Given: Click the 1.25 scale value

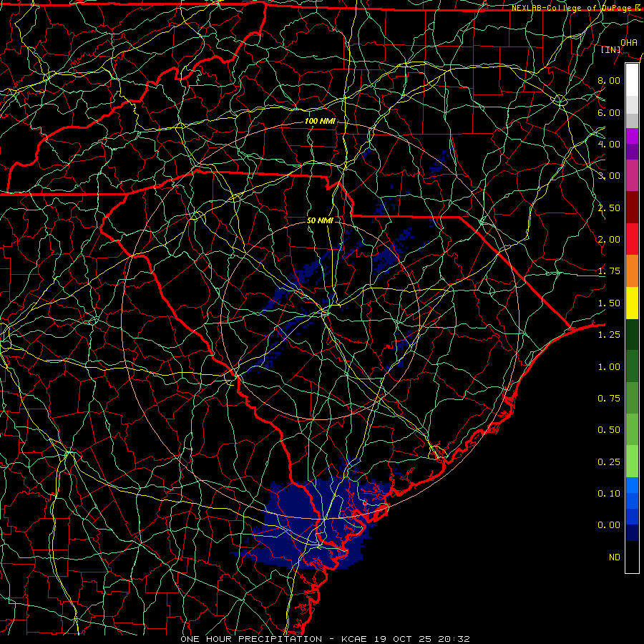Looking at the screenshot, I should [609, 335].
